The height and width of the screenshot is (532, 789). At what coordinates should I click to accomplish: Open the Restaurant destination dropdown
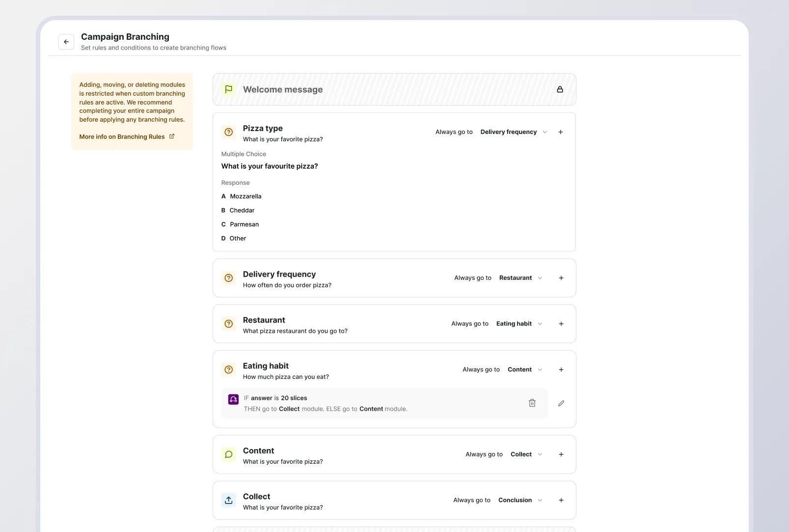coord(521,278)
